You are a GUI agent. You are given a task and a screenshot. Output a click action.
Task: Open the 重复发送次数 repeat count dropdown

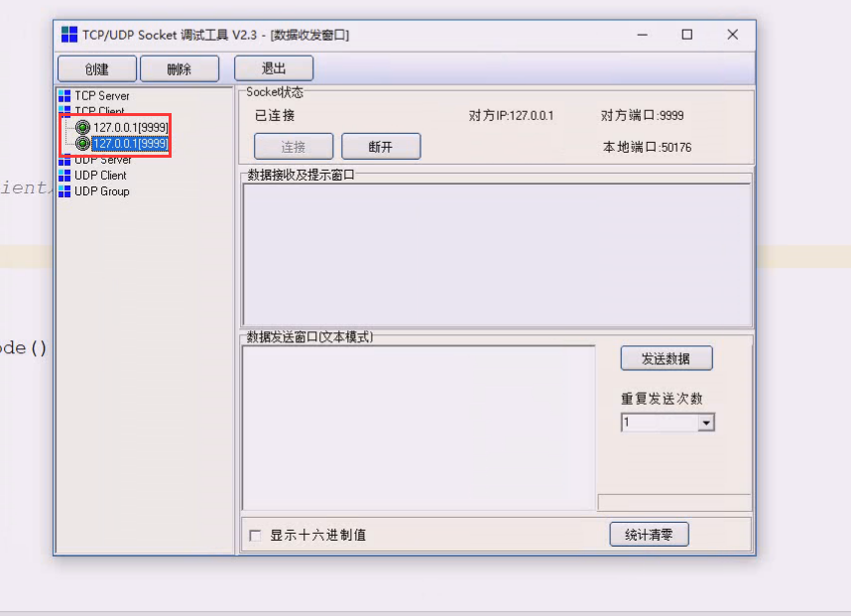(x=707, y=422)
